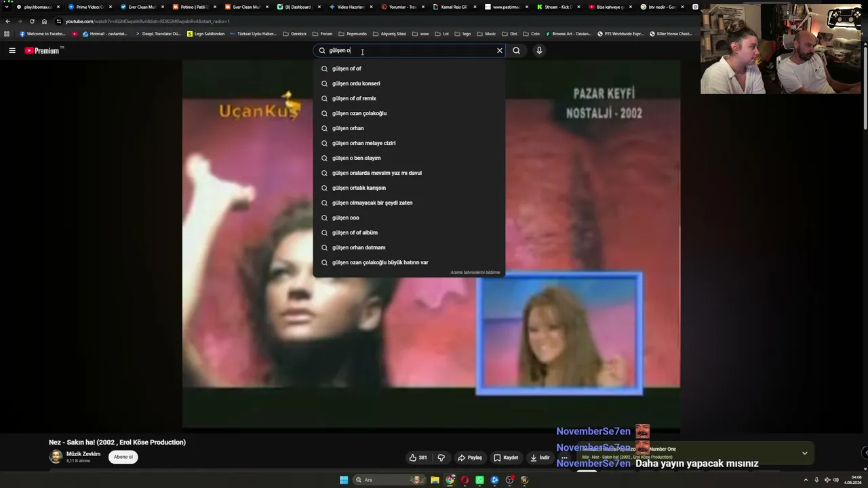Pick suggestion 'gülşen of of remix'
This screenshot has width=868, height=488.
pos(409,98)
